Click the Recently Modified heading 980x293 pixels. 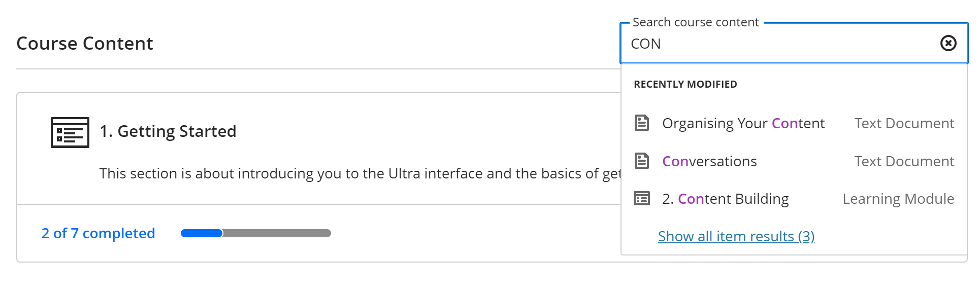coord(685,84)
